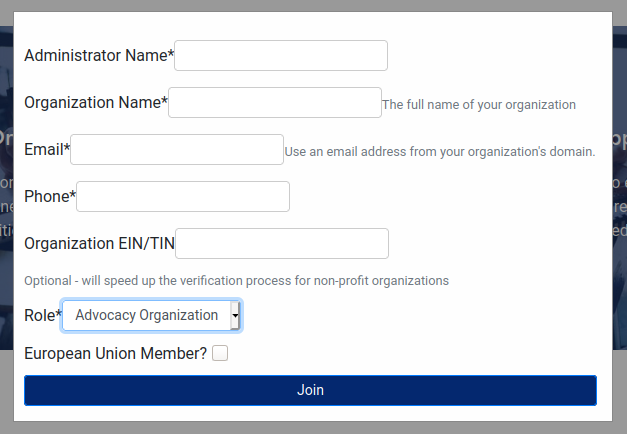Tick the European Union Member checkbox

[x=220, y=353]
